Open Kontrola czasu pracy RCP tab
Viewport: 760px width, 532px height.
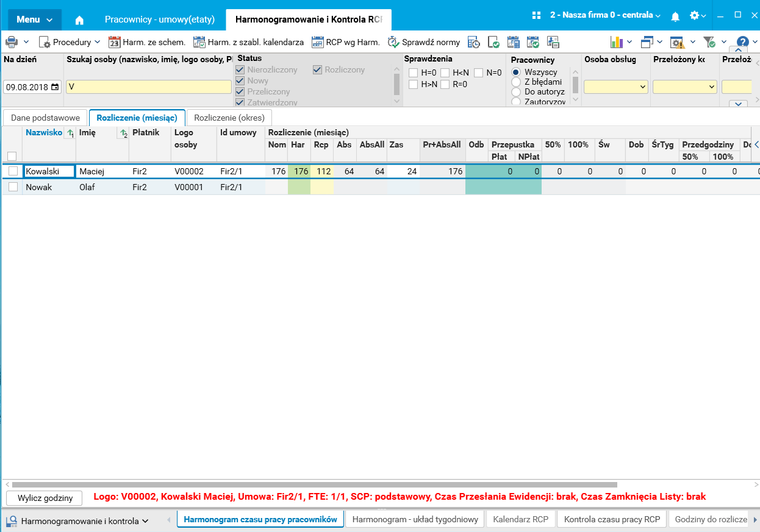(x=612, y=520)
